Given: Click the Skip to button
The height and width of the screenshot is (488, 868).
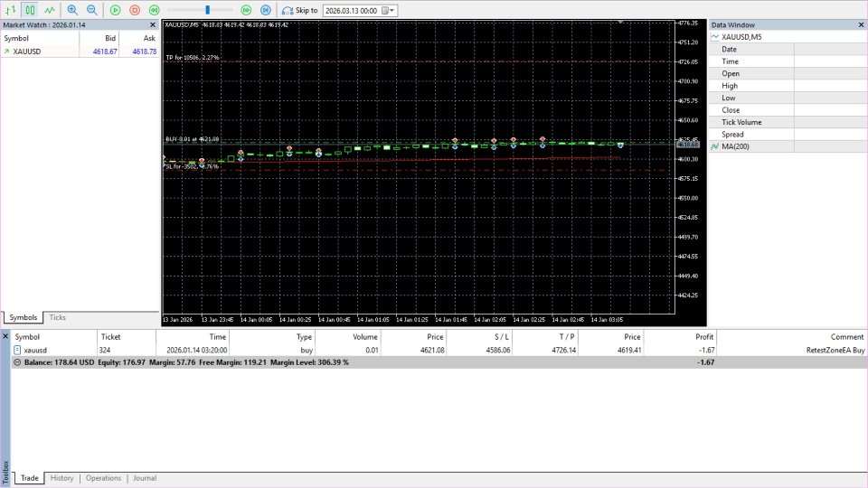Looking at the screenshot, I should click(299, 10).
